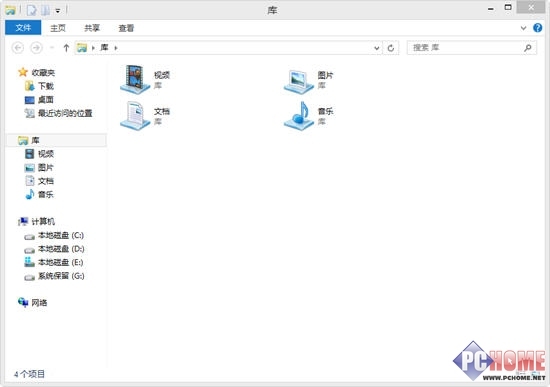The width and height of the screenshot is (550, 387).
Task: Switch to the 共享 ribbon tab
Action: [x=92, y=28]
